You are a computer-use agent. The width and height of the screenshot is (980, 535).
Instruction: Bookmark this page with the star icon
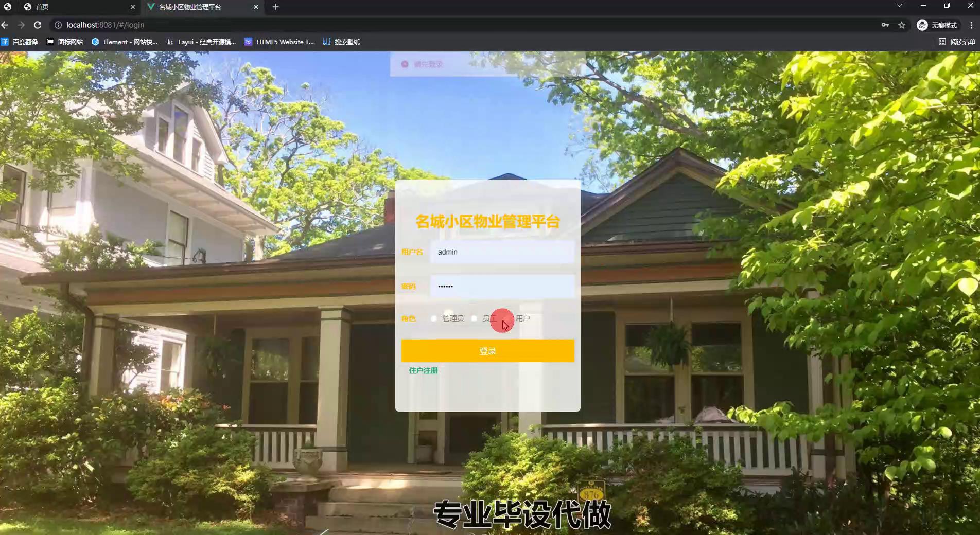click(901, 25)
